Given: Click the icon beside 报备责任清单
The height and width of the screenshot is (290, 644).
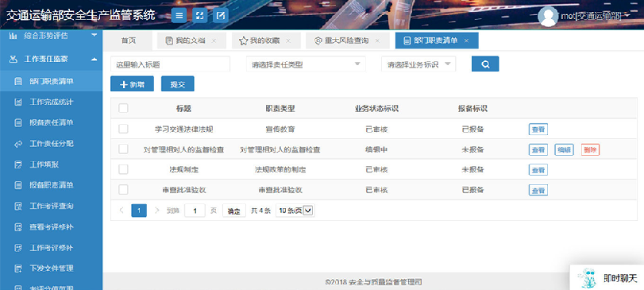Looking at the screenshot, I should coord(18,123).
